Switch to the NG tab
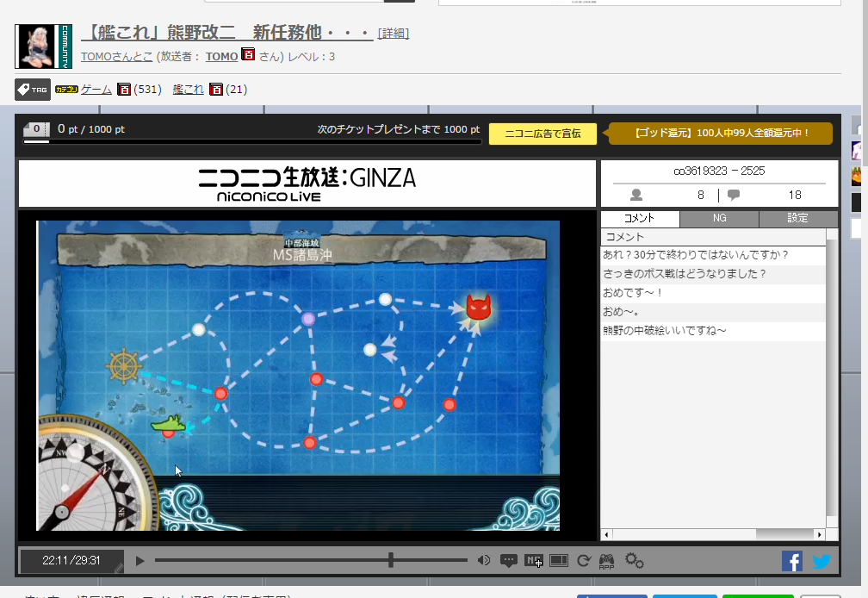 tap(719, 218)
